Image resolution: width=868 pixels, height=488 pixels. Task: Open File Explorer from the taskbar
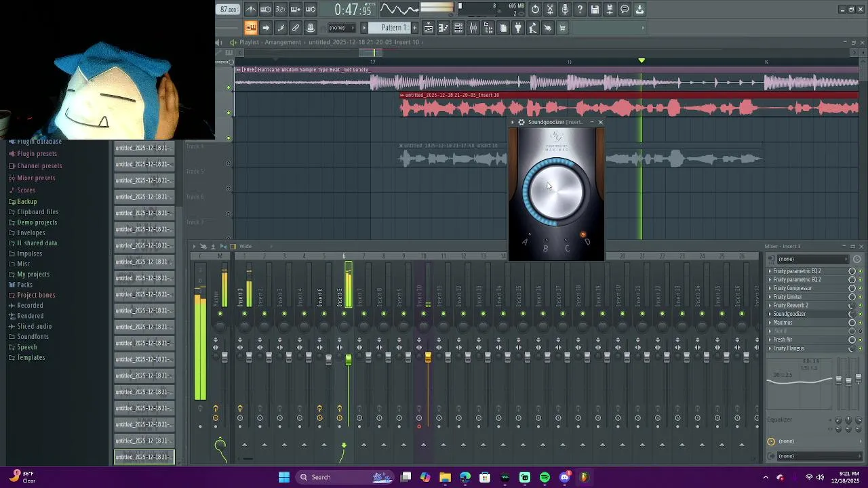(x=446, y=477)
